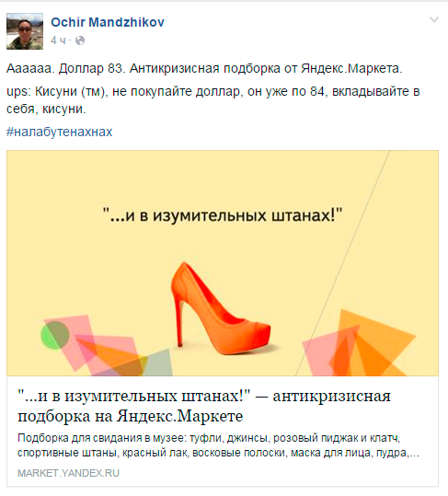
Task: Open the link preview headline about Яндекс.Маркет
Action: (x=204, y=406)
